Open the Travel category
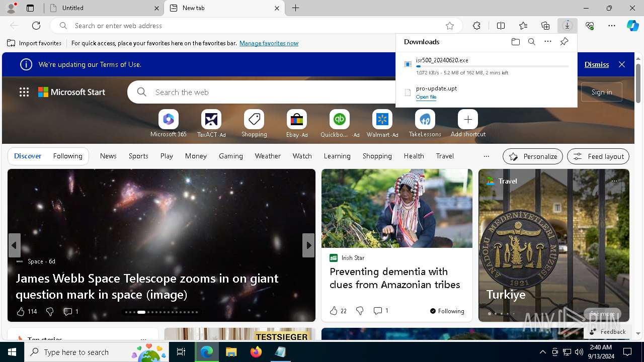The height and width of the screenshot is (362, 644). tap(445, 156)
